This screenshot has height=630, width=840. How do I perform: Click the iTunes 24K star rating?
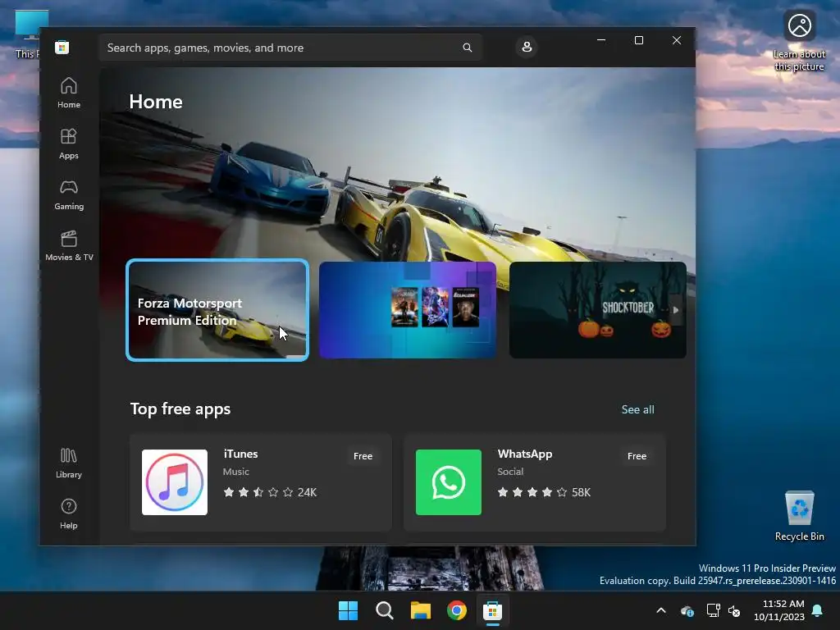[270, 492]
